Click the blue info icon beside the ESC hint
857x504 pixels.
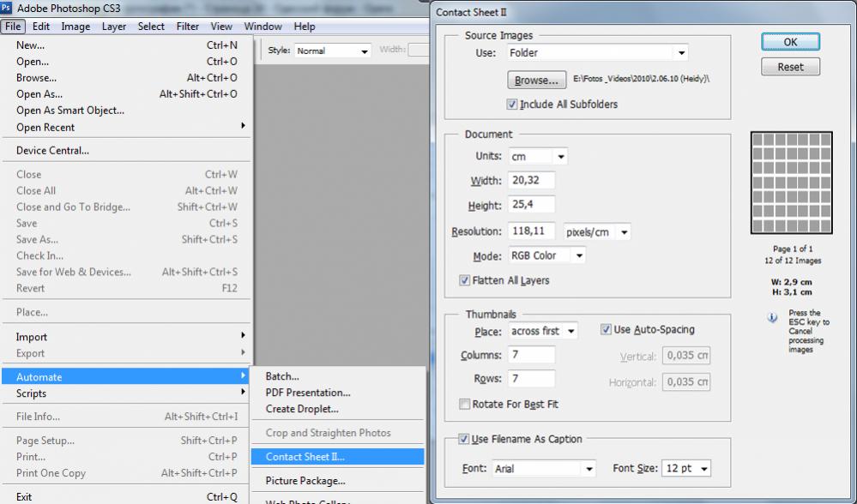click(772, 318)
